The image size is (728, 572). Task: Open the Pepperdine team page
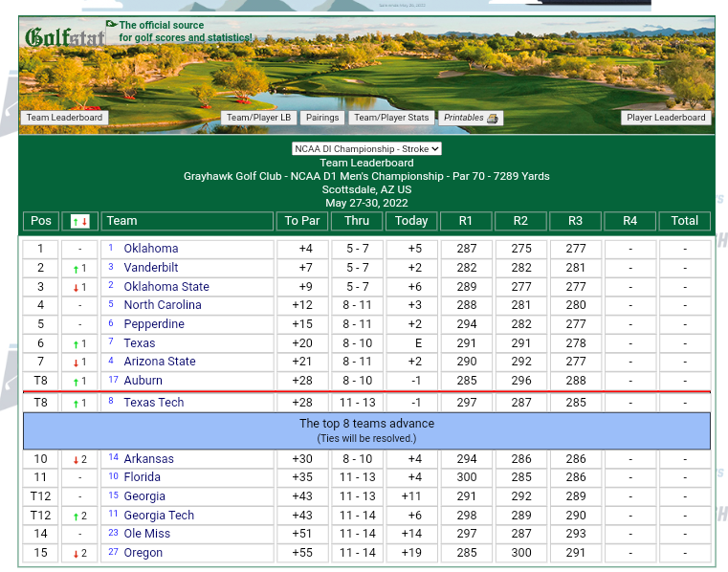[153, 324]
